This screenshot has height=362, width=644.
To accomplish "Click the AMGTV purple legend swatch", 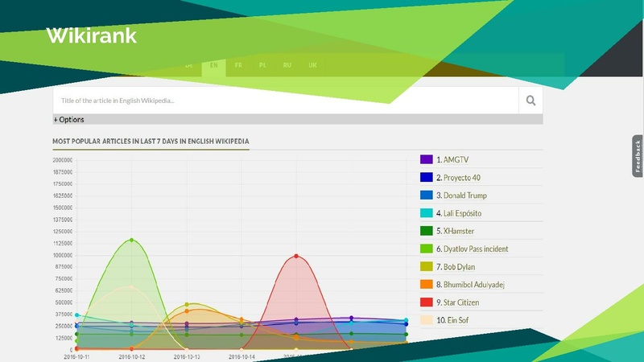I will pyautogui.click(x=427, y=160).
